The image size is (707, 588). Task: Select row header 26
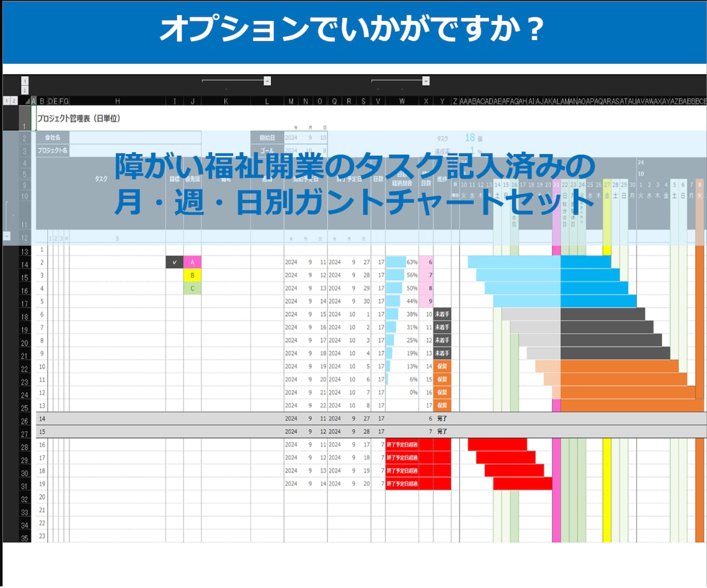[x=24, y=421]
